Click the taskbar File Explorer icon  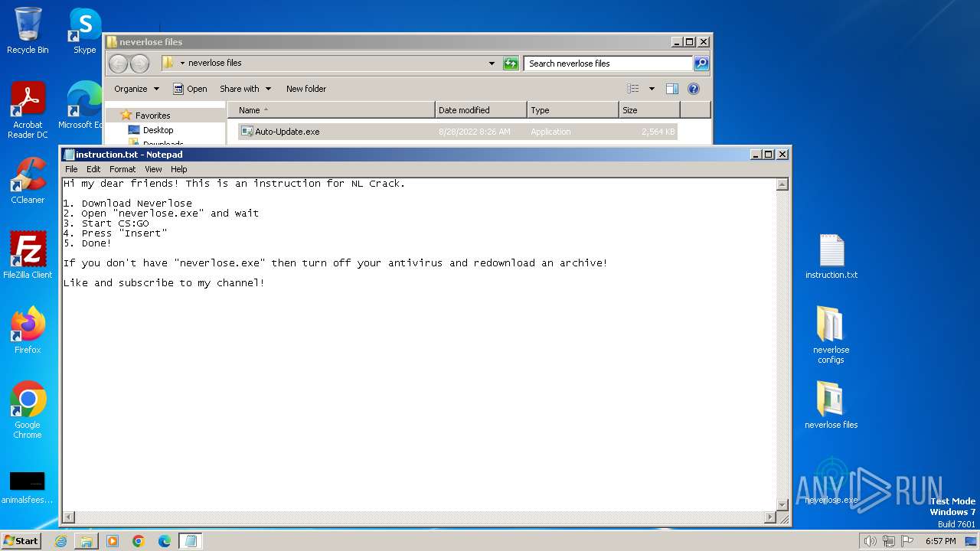coord(87,541)
